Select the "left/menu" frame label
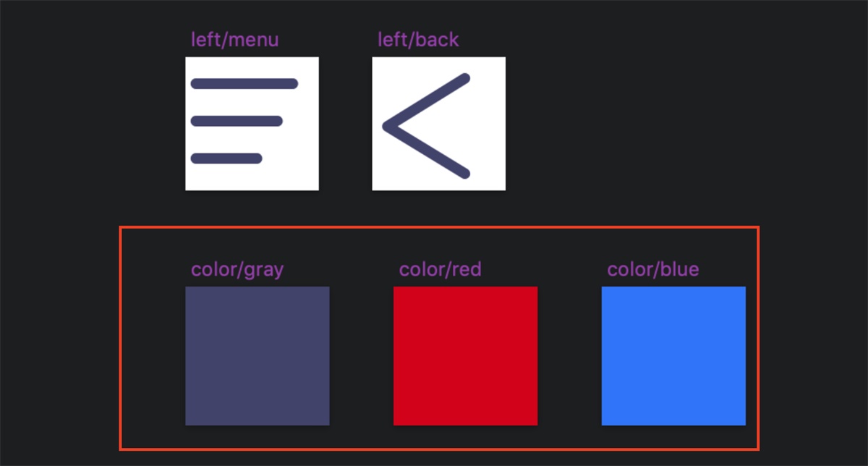The height and width of the screenshot is (466, 868). pyautogui.click(x=234, y=39)
